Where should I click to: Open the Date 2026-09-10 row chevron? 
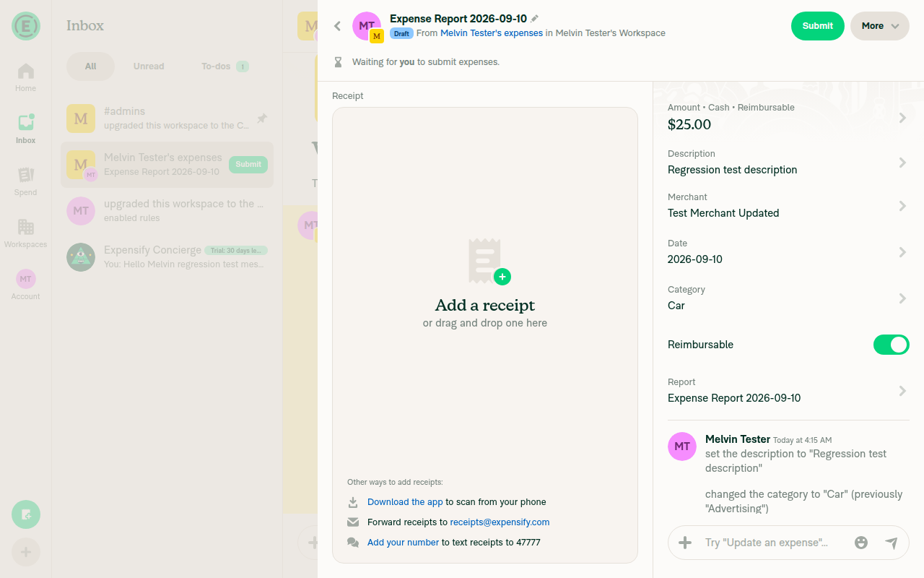point(902,252)
